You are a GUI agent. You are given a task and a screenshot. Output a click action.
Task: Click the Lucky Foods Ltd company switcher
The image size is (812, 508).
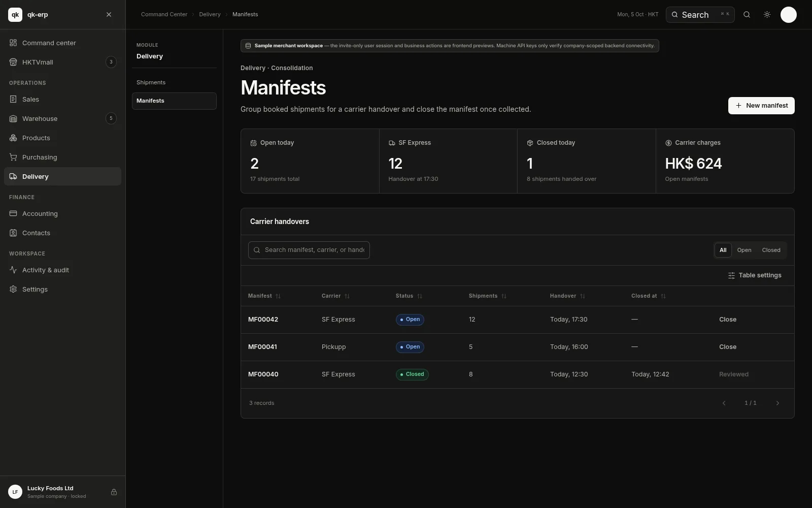63,492
